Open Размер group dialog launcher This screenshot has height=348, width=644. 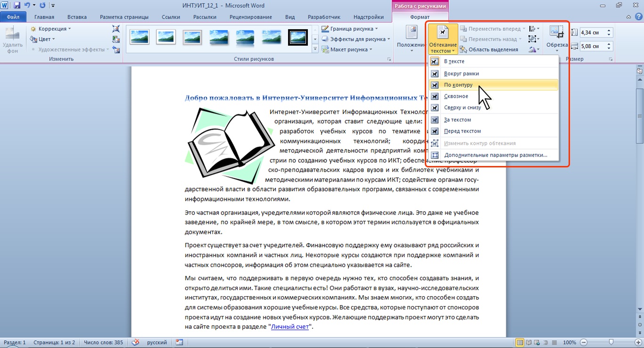pos(611,59)
